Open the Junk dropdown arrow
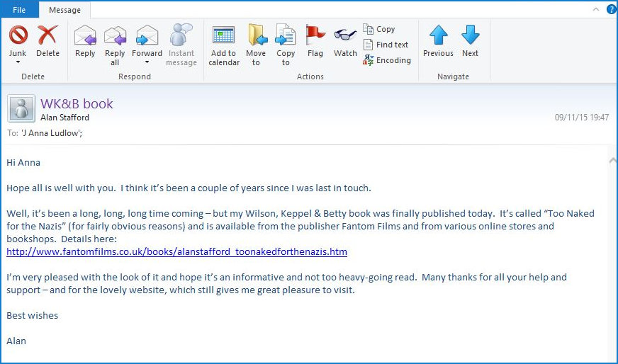This screenshot has width=618, height=364. [x=18, y=62]
